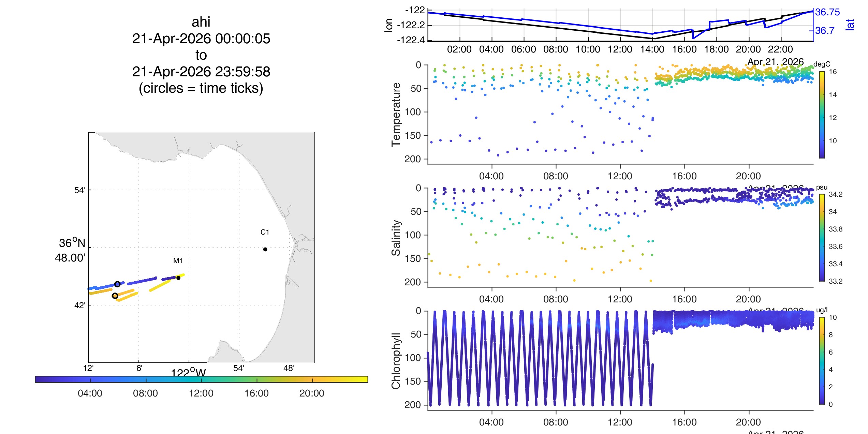Image resolution: width=868 pixels, height=434 pixels.
Task: Click the Salinity axis label
Action: [x=396, y=238]
